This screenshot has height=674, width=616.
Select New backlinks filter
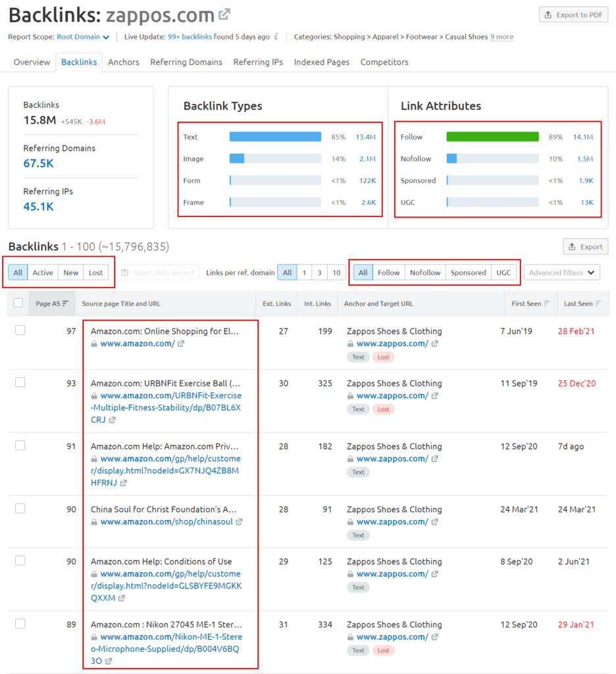pos(71,272)
